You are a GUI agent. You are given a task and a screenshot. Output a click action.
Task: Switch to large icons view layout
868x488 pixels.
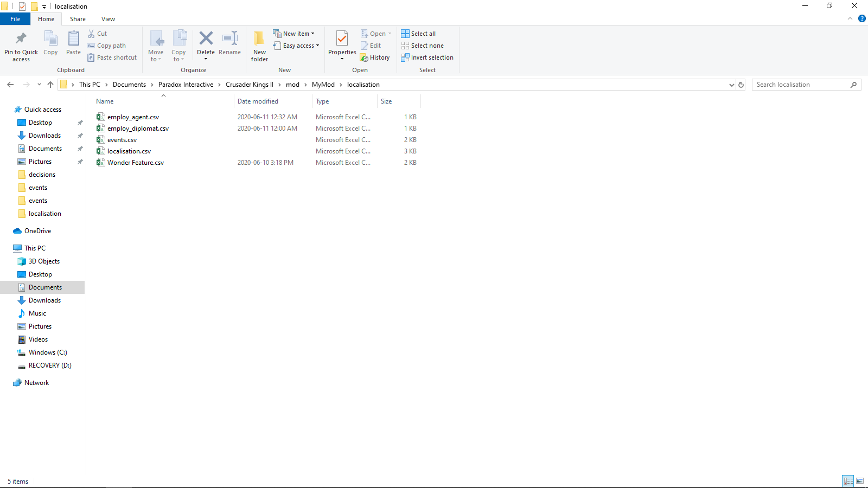pyautogui.click(x=860, y=481)
